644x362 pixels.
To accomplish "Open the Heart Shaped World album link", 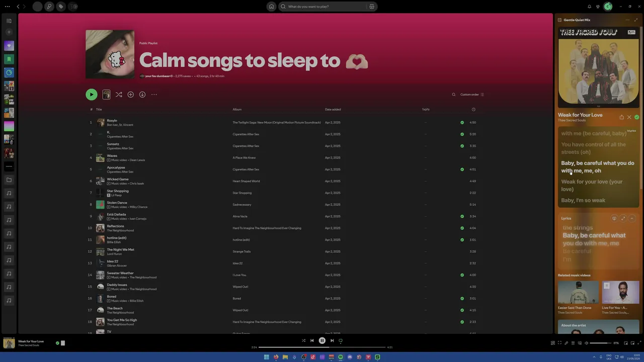I will (246, 181).
